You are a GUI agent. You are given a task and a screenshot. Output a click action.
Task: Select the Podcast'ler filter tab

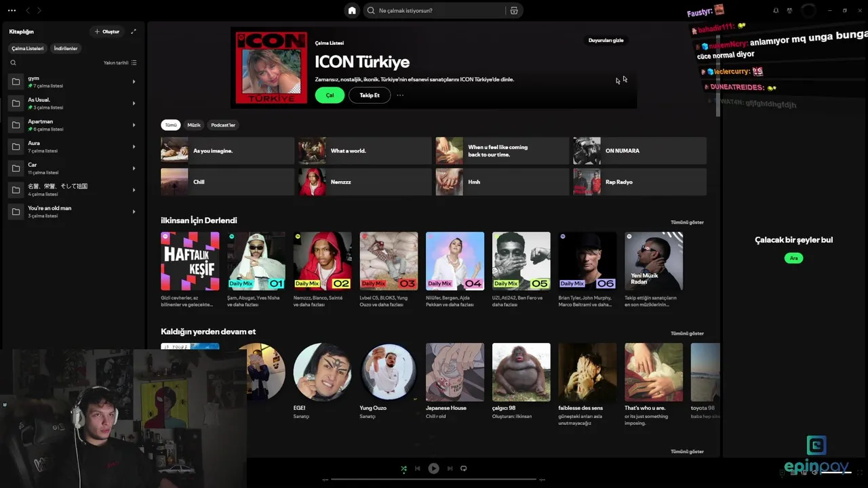tap(223, 125)
